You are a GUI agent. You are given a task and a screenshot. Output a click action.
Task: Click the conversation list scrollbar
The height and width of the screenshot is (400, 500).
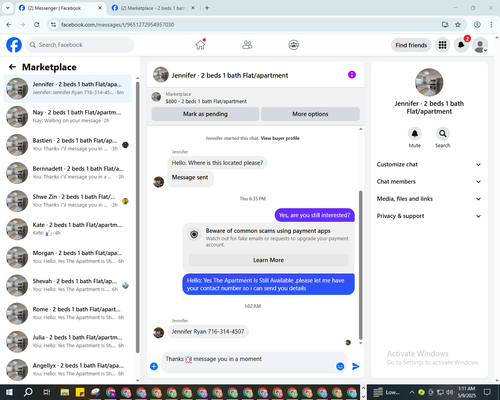click(137, 217)
